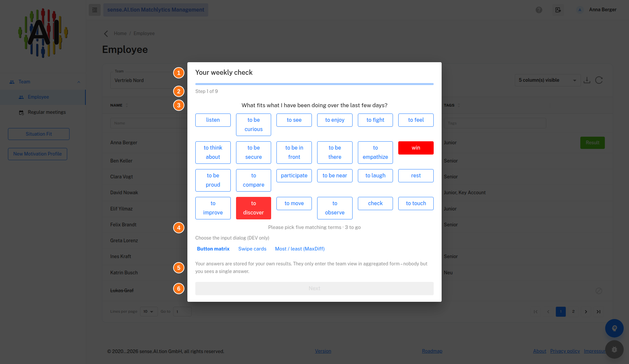
Task: Select the term 'to observe'
Action: pos(335,208)
